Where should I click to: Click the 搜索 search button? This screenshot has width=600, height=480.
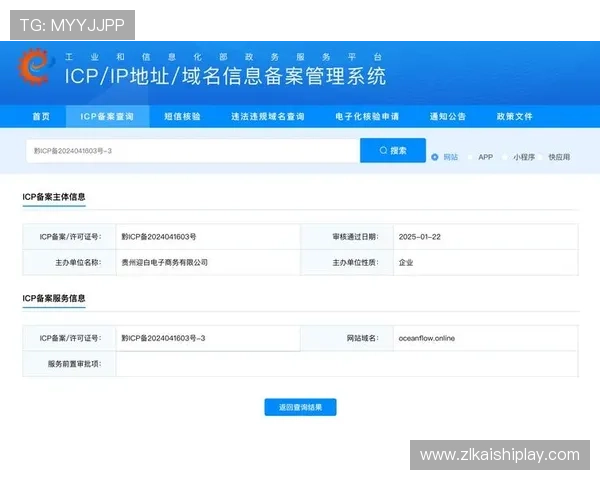393,150
